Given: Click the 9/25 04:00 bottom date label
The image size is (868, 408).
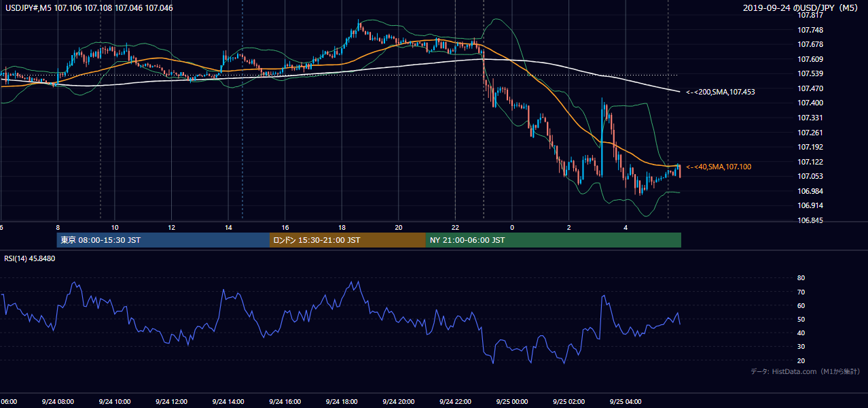Looking at the screenshot, I should tap(626, 402).
